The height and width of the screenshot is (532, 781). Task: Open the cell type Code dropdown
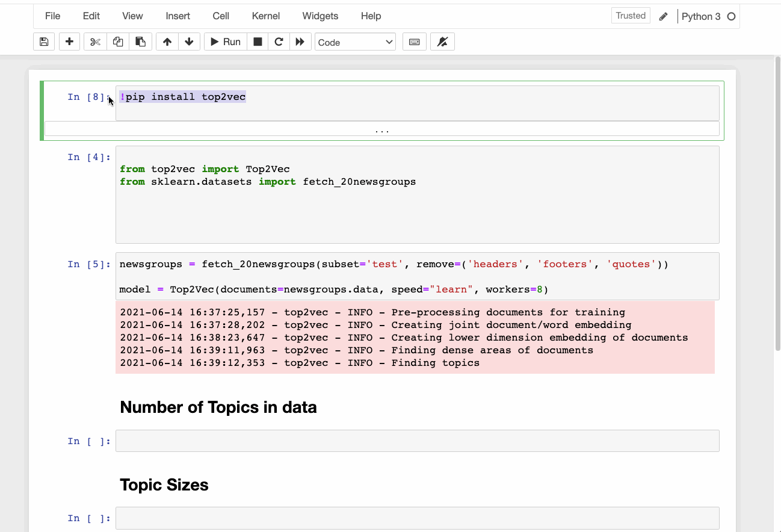click(355, 42)
